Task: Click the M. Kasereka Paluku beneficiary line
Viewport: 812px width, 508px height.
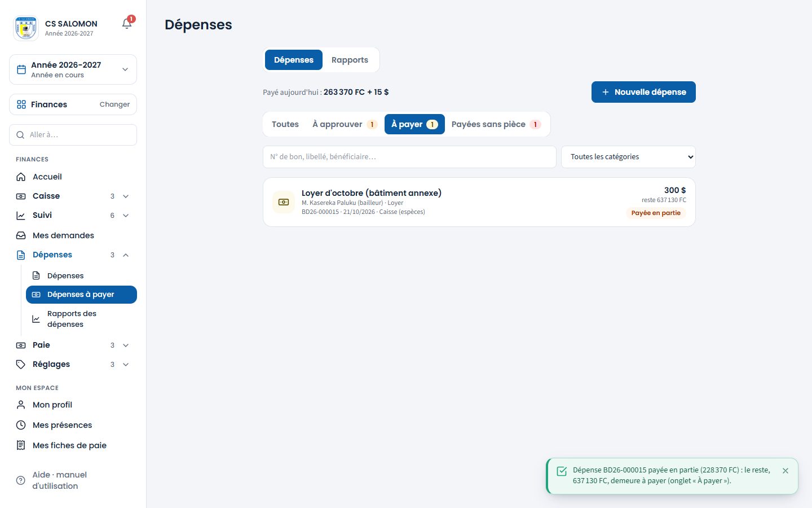Action: tap(352, 203)
